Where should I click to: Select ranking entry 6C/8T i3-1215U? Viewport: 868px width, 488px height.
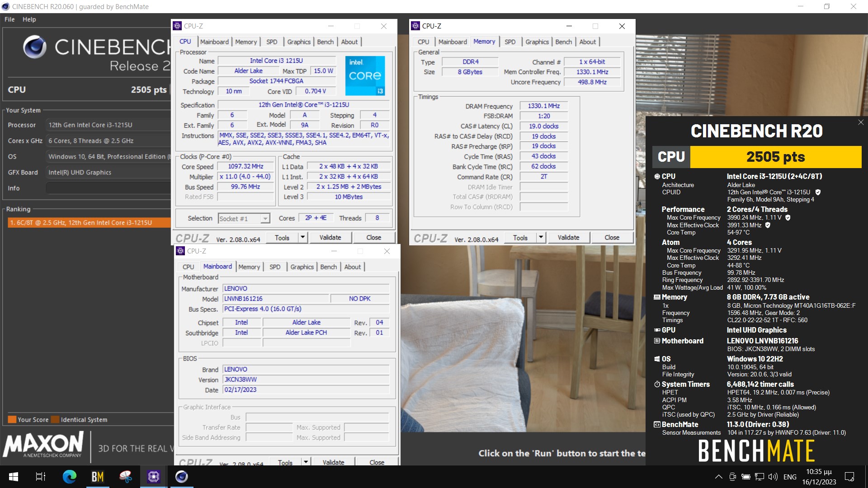click(89, 222)
